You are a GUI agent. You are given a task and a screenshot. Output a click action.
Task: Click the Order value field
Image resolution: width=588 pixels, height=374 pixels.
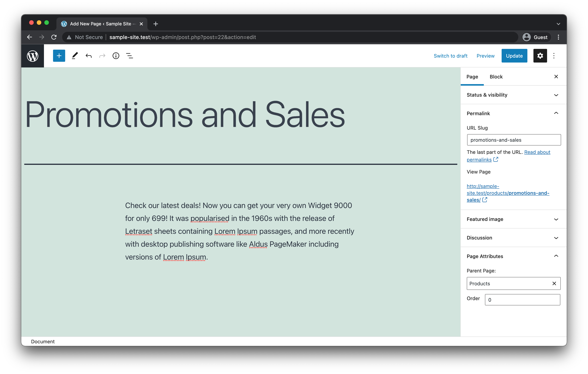coord(522,300)
